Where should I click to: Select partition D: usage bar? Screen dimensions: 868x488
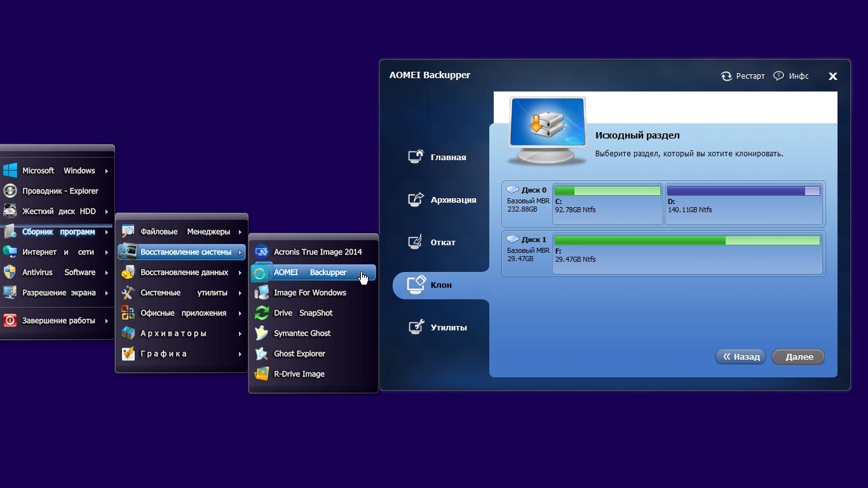[x=743, y=191]
